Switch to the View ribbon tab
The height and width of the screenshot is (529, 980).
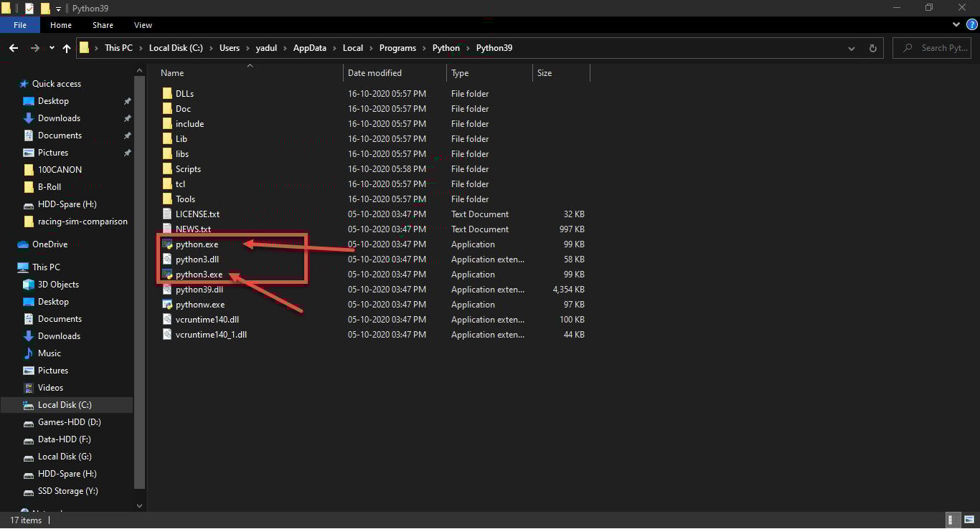[x=143, y=25]
